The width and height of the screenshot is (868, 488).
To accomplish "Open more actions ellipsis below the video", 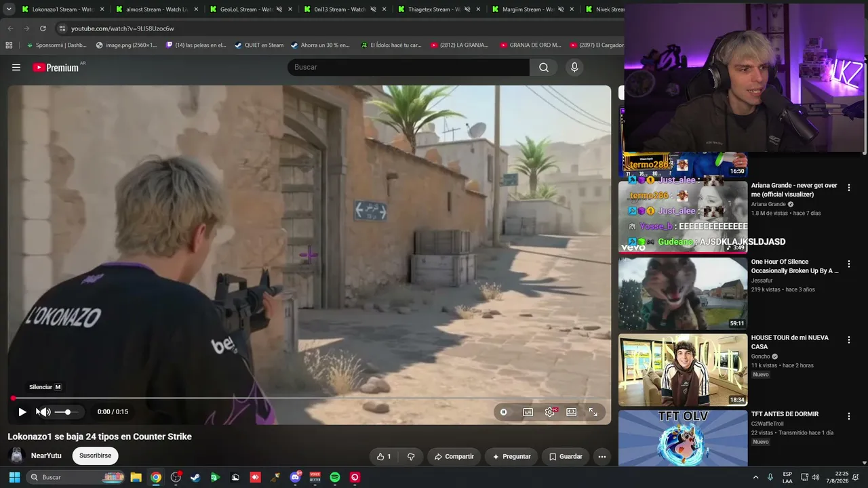I will click(x=602, y=457).
